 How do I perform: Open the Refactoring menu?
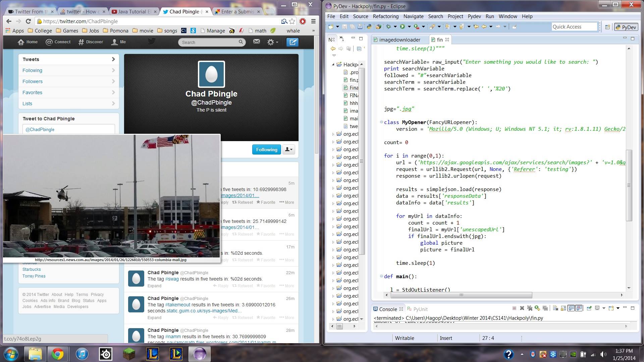point(385,16)
